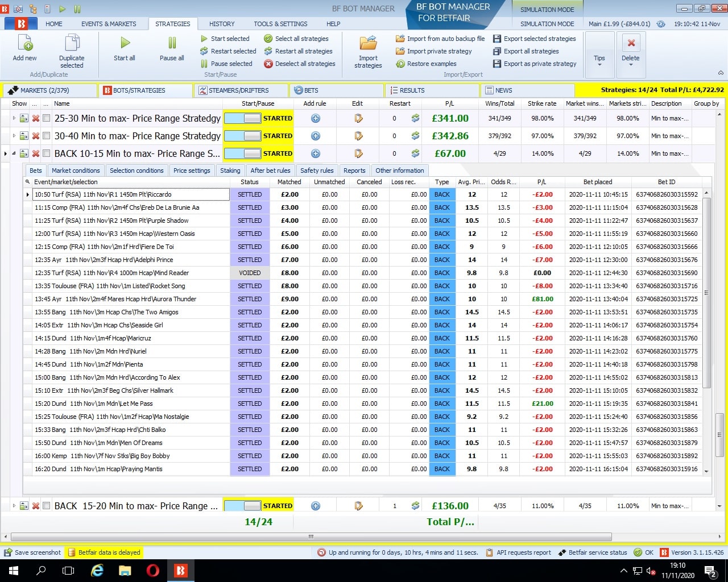The height and width of the screenshot is (582, 728).
Task: Toggle Start/Pause switch for 30-40 Min strategy
Action: coord(243,136)
